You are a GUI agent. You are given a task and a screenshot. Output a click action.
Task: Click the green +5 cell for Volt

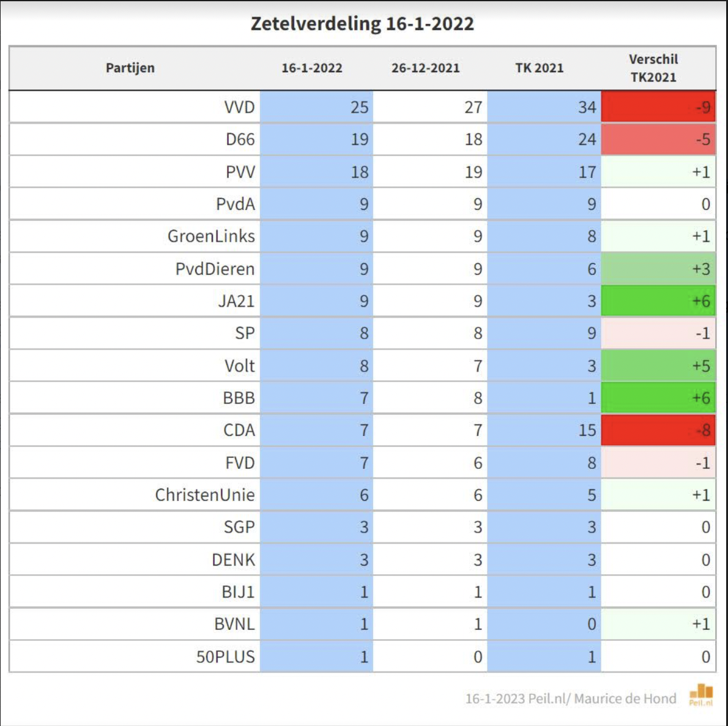[658, 366]
